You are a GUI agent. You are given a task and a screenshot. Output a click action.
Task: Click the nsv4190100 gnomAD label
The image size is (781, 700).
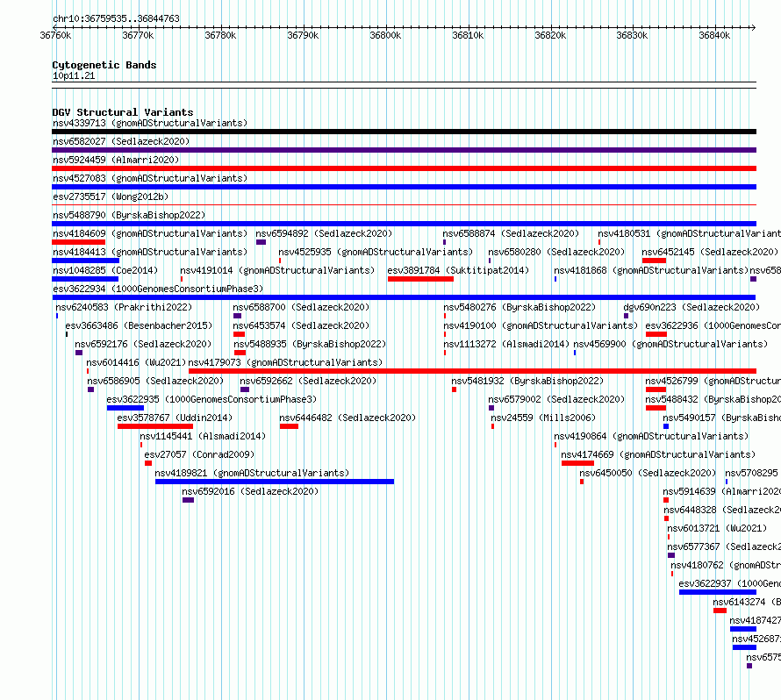pos(541,325)
